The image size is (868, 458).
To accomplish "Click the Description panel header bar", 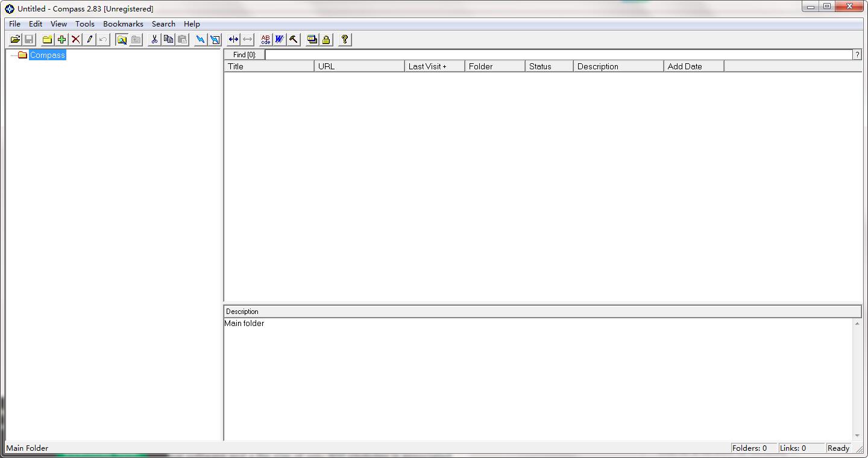I will pyautogui.click(x=542, y=312).
